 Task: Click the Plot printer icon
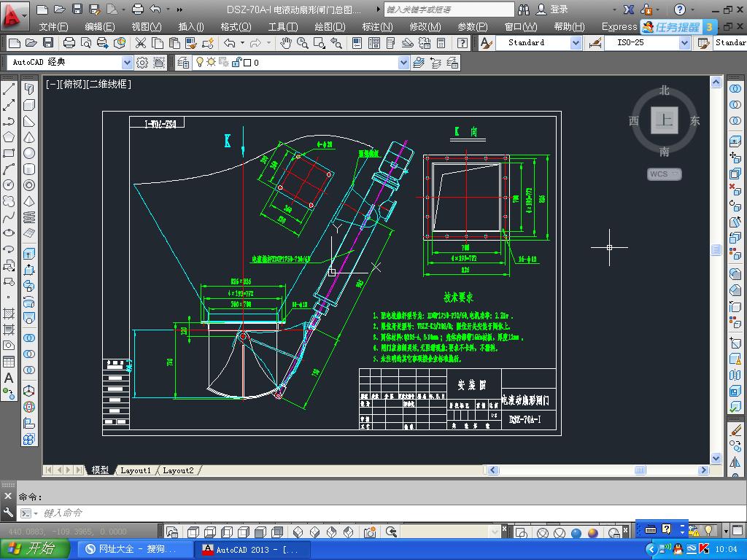click(x=68, y=43)
